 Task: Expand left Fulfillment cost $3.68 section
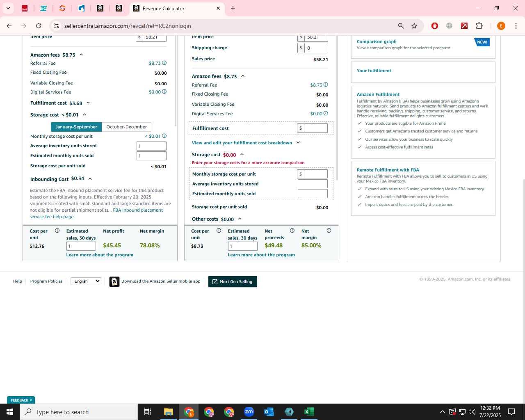pyautogui.click(x=88, y=103)
